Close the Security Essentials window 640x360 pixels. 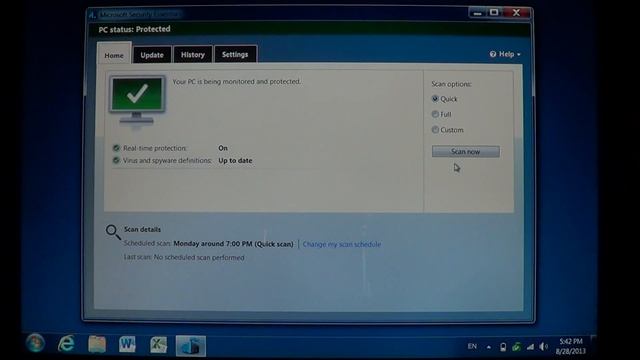pos(516,13)
